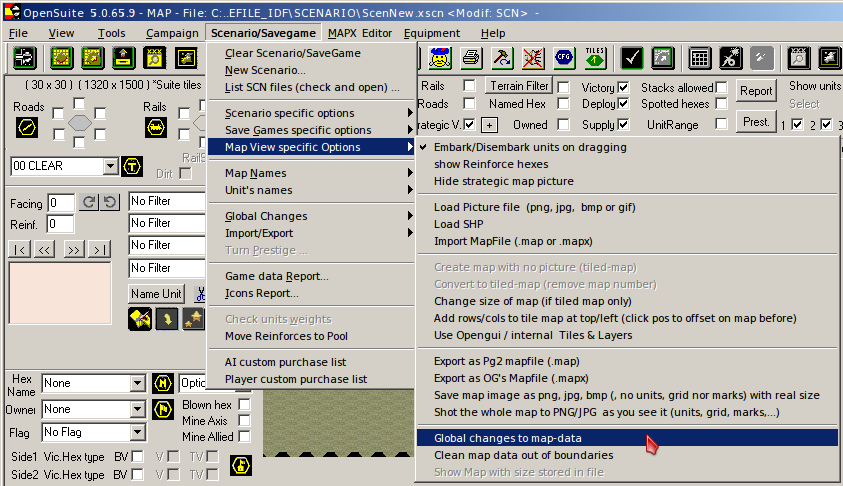Click the yellow flag pencil icon under Name Unit
The height and width of the screenshot is (486, 843).
140,319
